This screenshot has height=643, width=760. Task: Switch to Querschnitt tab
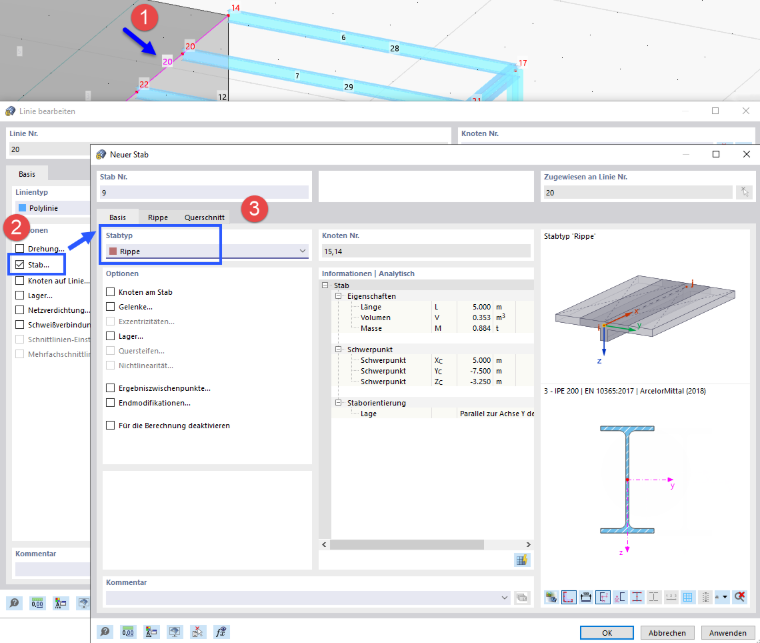point(204,217)
